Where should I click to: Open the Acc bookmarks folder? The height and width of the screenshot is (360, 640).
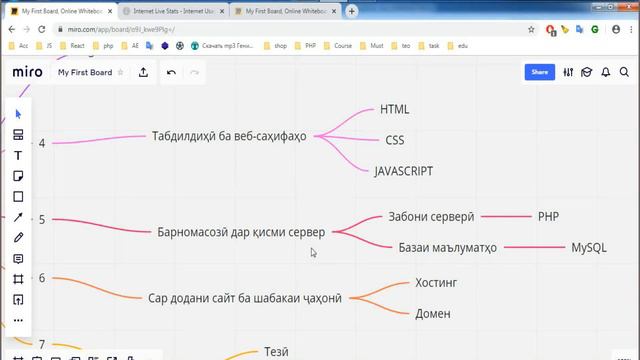[18, 46]
